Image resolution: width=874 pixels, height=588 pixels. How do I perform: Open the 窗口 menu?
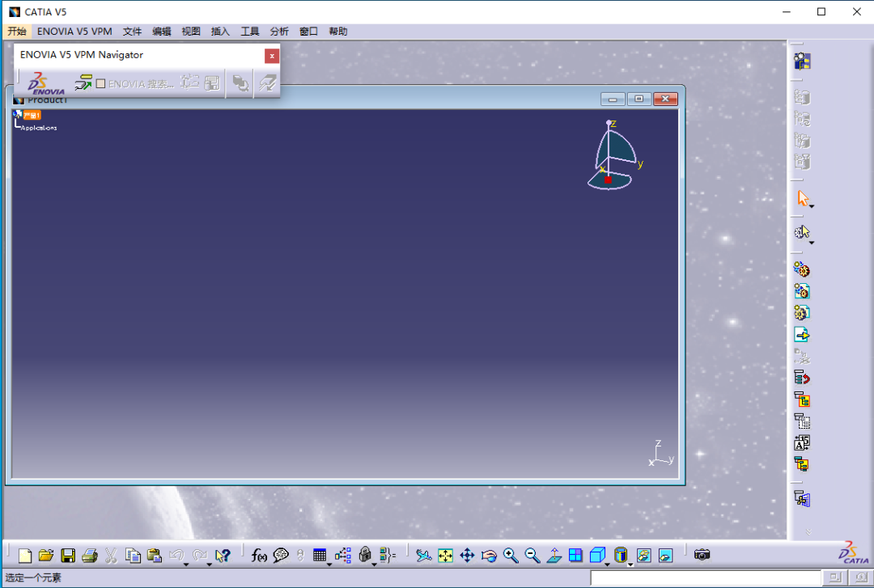(x=309, y=32)
